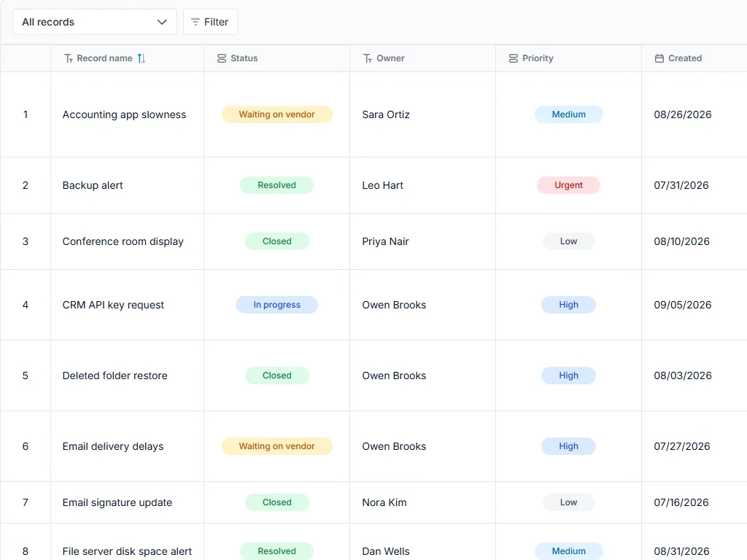Click the Filter button
Viewport: 747px width, 560px height.
[x=210, y=22]
